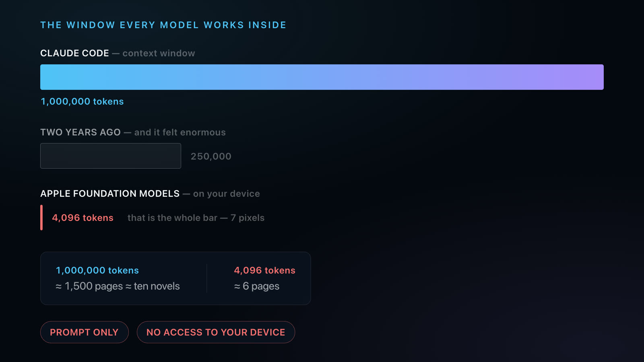This screenshot has width=644, height=362.
Task: Click the PROMPT ONLY pill button
Action: point(85,332)
